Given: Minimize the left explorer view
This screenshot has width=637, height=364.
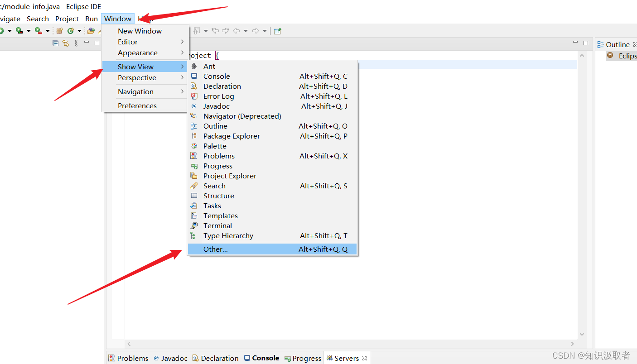Looking at the screenshot, I should [x=87, y=42].
